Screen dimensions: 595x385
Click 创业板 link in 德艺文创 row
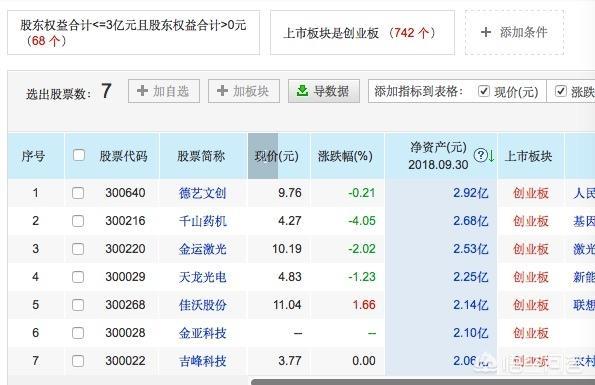[531, 193]
